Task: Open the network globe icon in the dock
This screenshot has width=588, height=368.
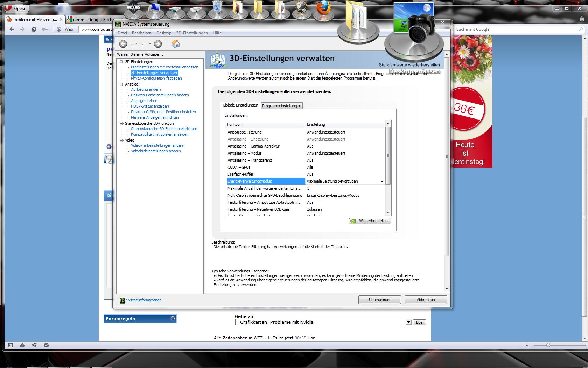Action: pos(302,9)
